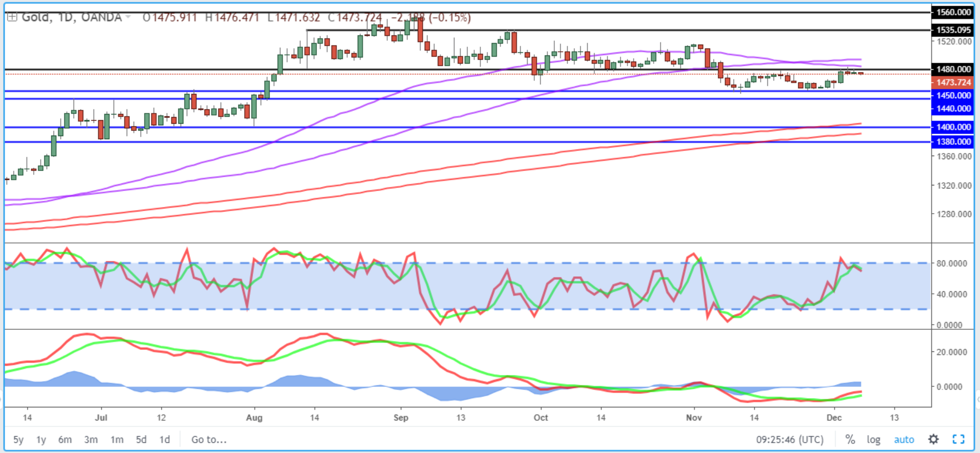The height and width of the screenshot is (453, 980).
Task: Expand dropdown arrow after OANDA
Action: tap(128, 17)
